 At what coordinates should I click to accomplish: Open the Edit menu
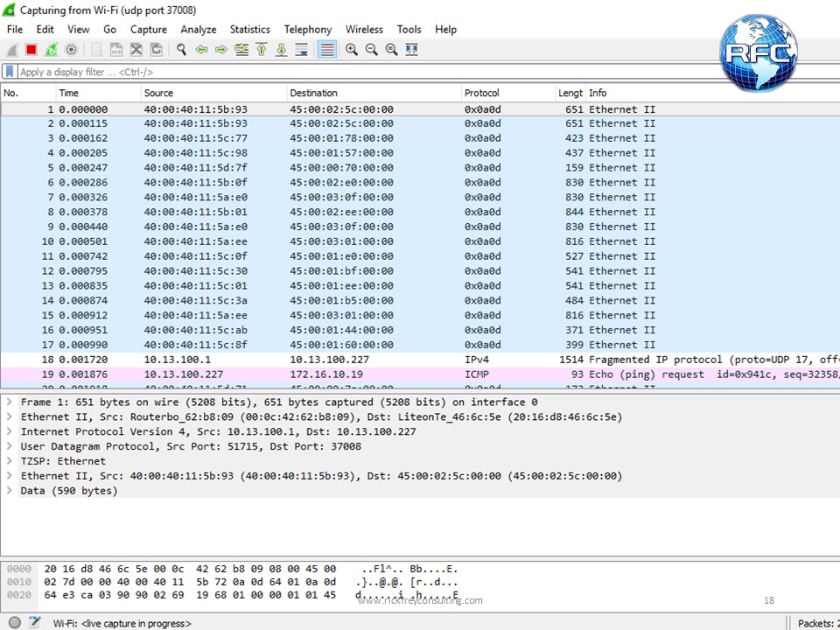[45, 30]
